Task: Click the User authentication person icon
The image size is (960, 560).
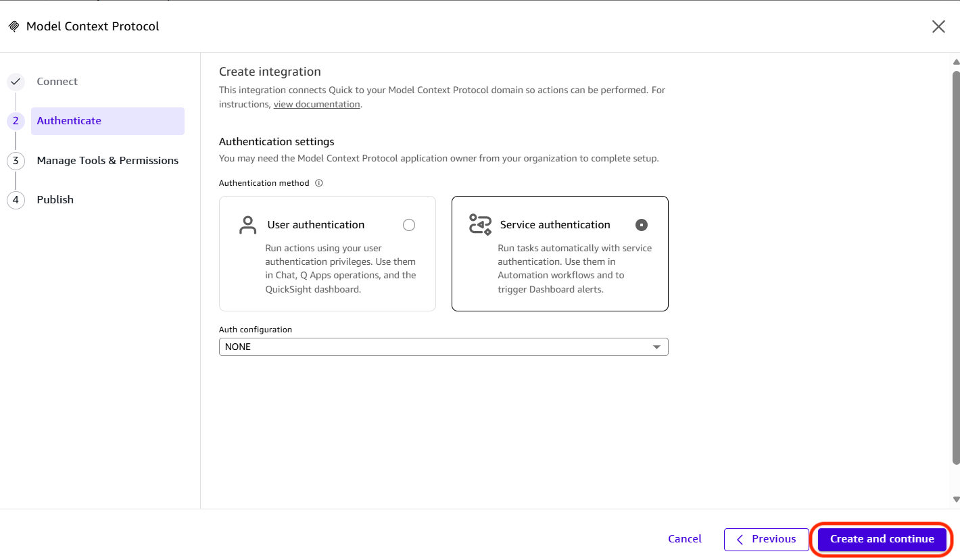Action: (248, 225)
